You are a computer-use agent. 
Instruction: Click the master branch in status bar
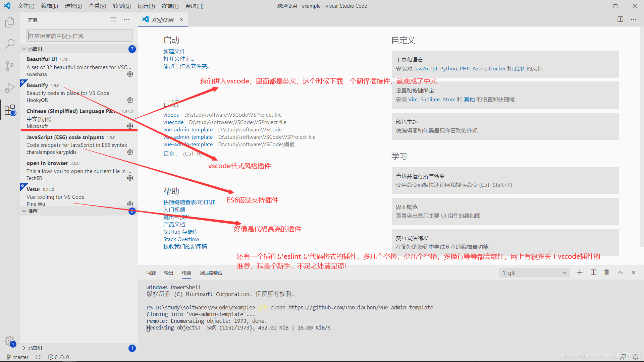pyautogui.click(x=17, y=357)
